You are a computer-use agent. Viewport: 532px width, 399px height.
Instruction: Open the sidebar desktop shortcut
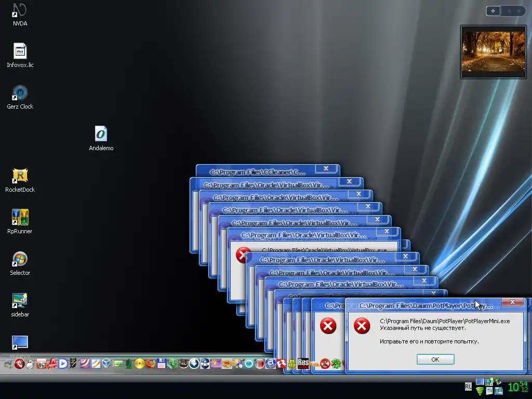tap(20, 305)
